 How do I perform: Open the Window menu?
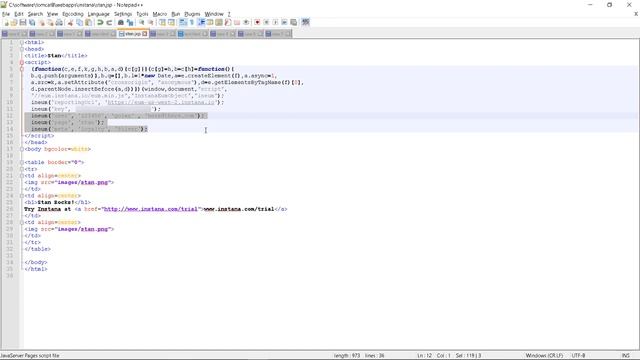[214, 14]
